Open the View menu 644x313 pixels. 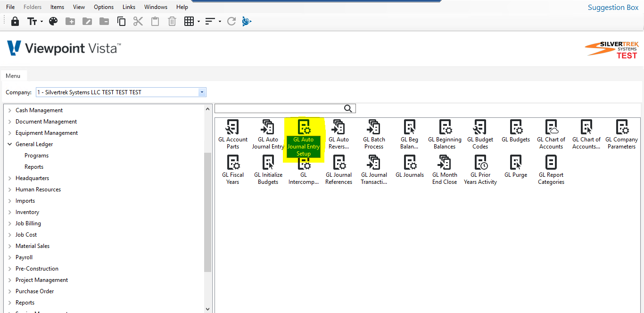[79, 7]
